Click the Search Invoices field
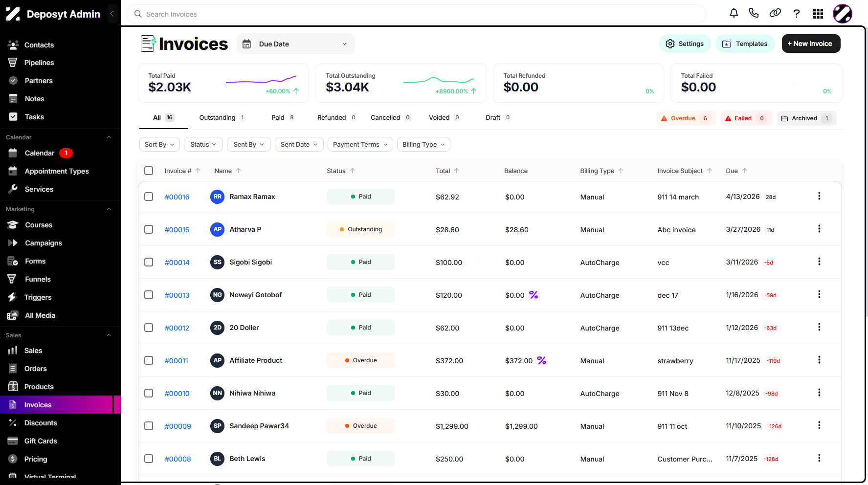The image size is (868, 485). pyautogui.click(x=416, y=14)
